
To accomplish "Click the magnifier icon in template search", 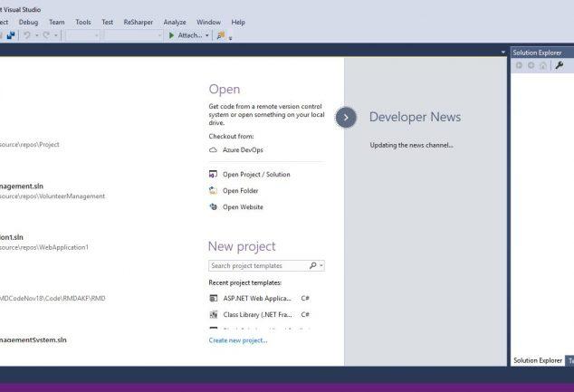I will pos(312,265).
